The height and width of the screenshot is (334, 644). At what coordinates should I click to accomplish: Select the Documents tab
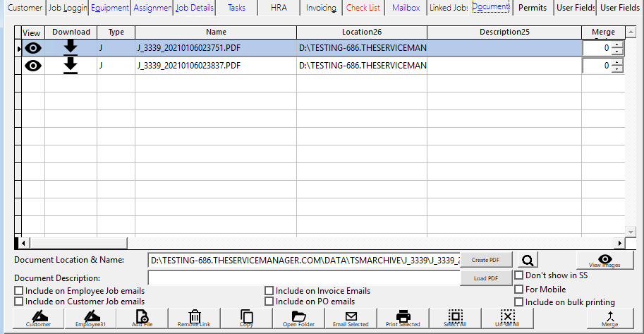[x=491, y=7]
